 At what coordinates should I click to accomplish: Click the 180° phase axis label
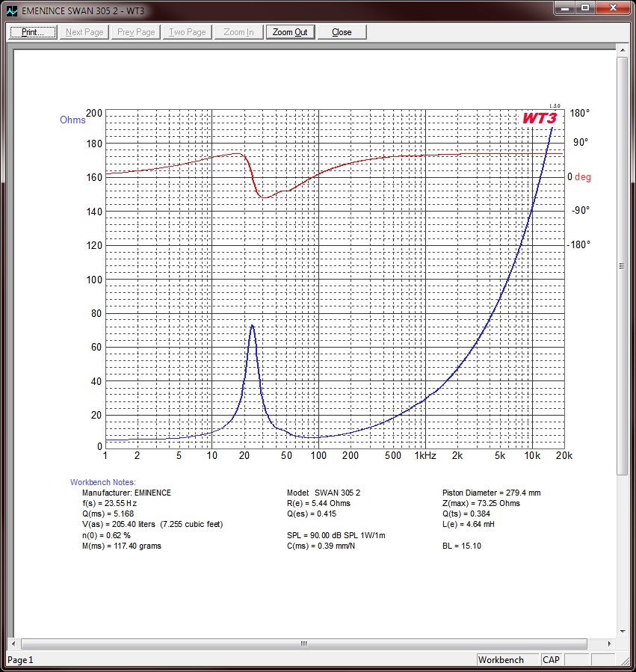point(579,113)
